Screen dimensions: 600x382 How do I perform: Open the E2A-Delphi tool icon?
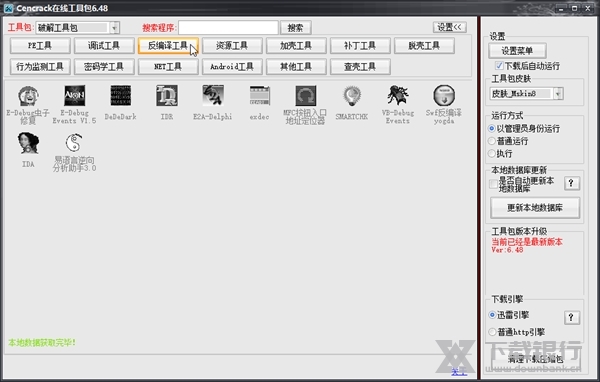point(213,96)
